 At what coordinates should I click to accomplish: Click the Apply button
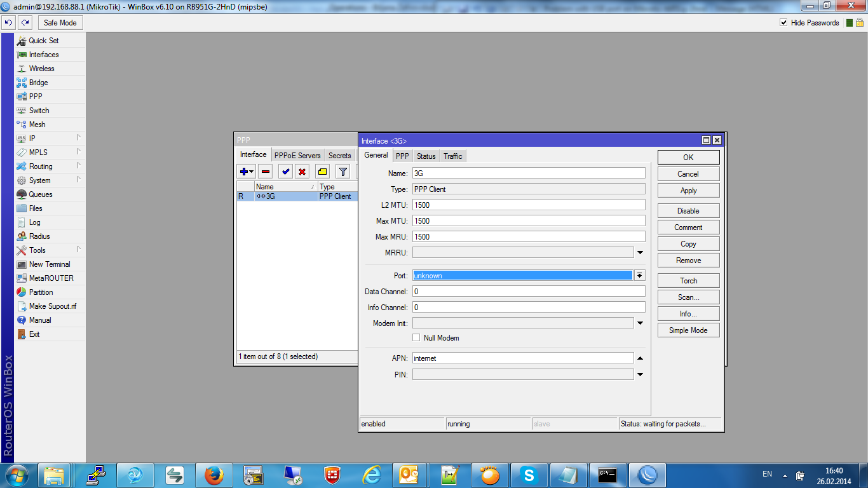coord(689,191)
